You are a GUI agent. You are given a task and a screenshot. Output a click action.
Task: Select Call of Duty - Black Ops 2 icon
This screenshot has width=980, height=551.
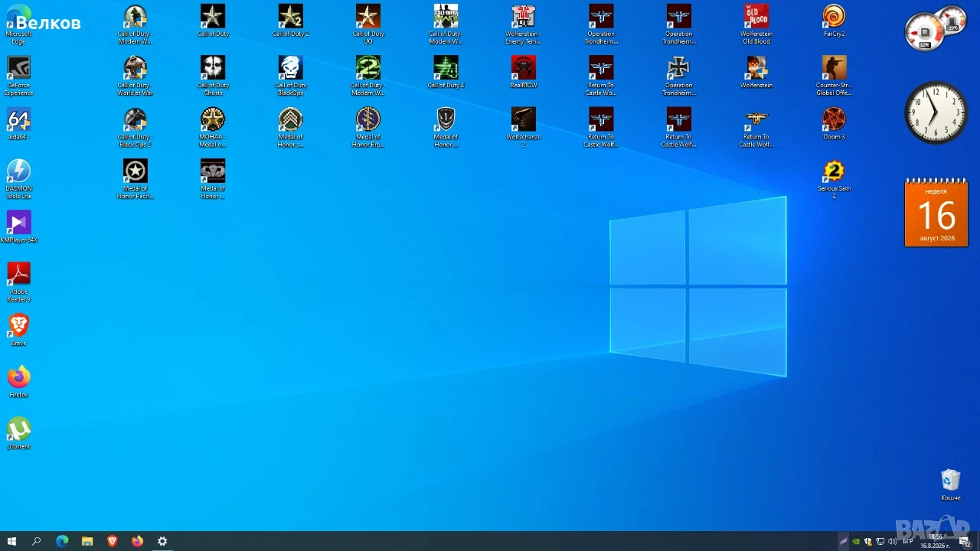tap(136, 127)
